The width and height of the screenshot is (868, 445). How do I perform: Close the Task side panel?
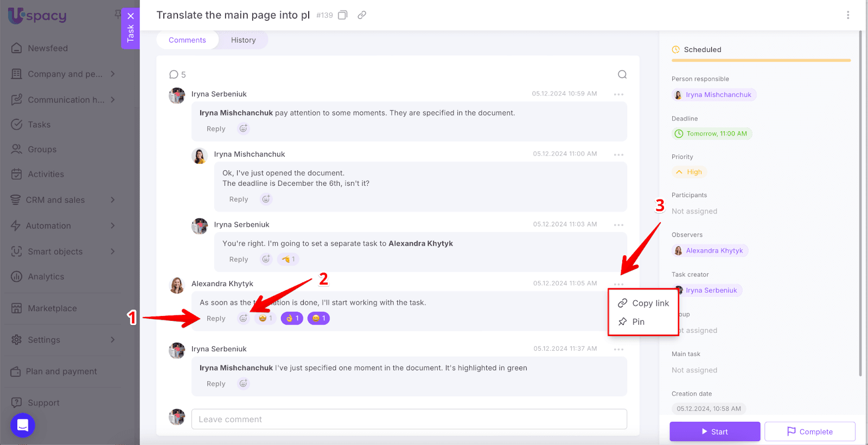pos(131,16)
